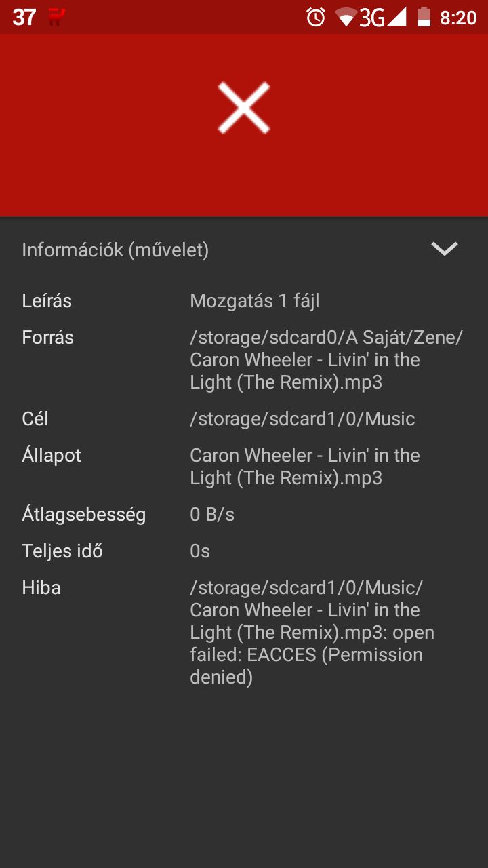Tap the Leírás row label

click(x=47, y=301)
